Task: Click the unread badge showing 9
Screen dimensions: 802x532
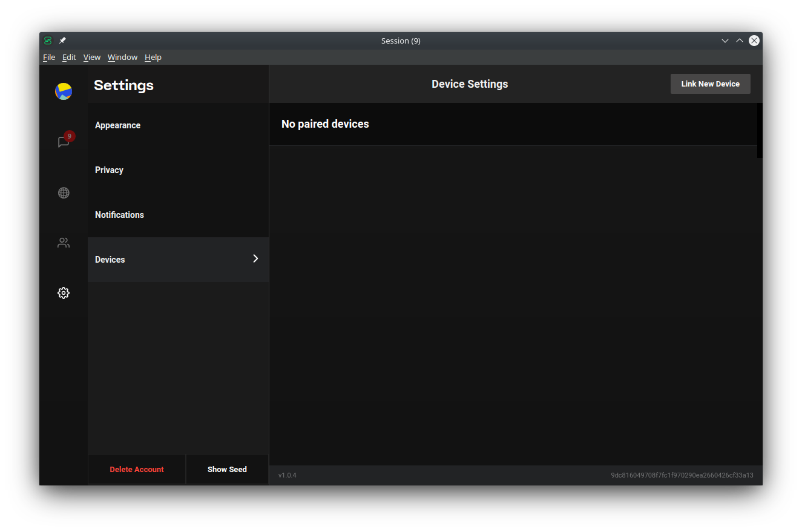Action: click(70, 136)
